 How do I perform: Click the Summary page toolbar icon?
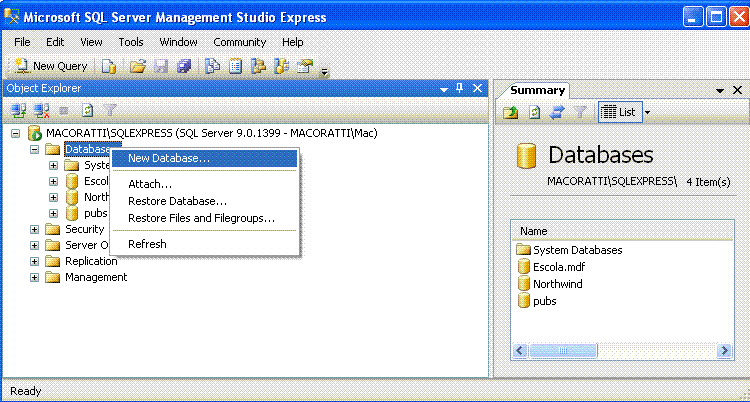(235, 67)
